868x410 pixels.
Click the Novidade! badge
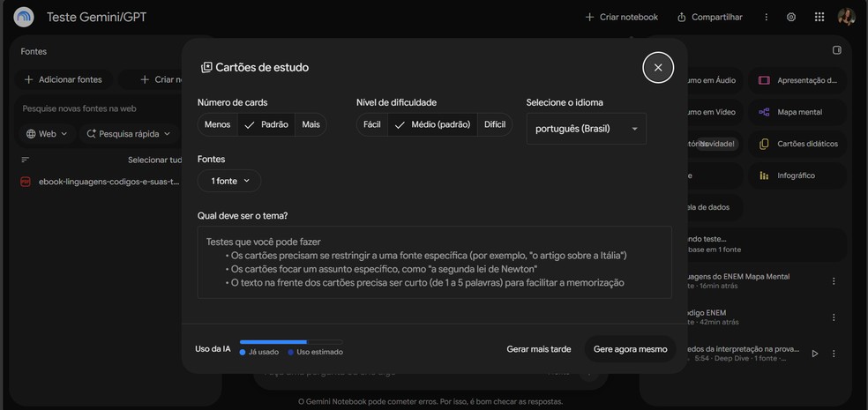point(715,144)
